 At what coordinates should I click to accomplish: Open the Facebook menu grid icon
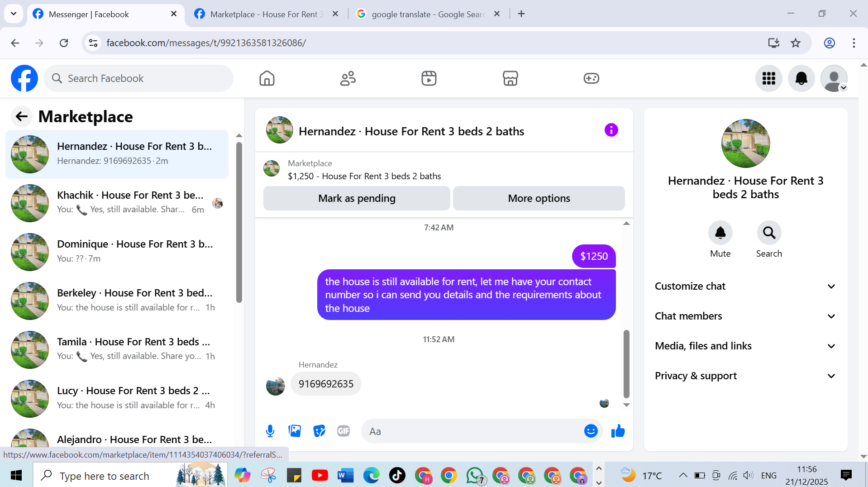pyautogui.click(x=769, y=78)
